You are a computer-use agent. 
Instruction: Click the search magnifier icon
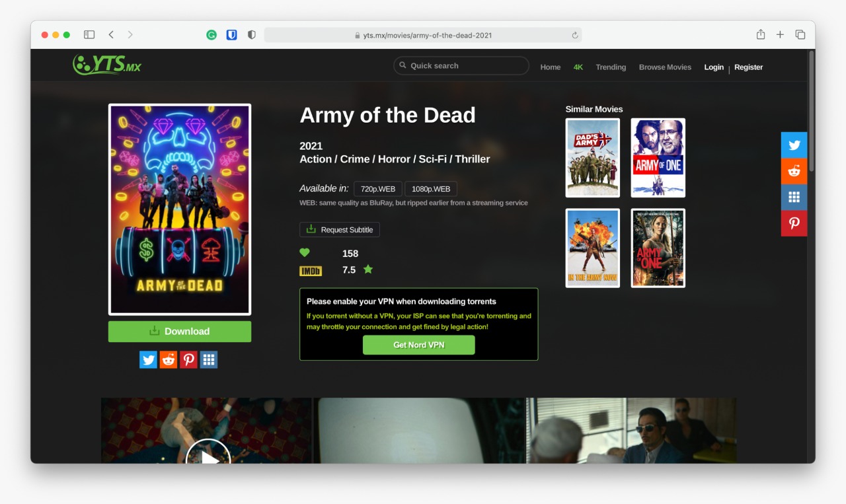click(403, 65)
